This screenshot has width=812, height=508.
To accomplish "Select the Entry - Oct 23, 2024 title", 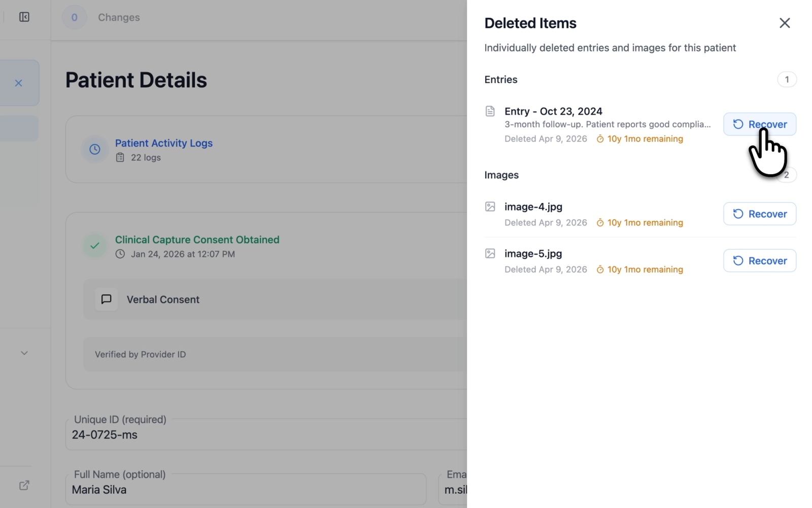I will point(553,111).
